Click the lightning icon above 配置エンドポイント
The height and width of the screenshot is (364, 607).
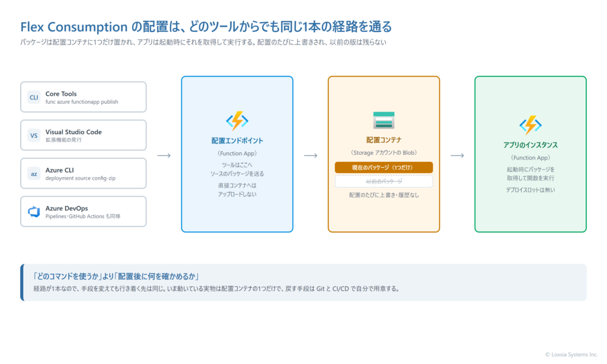237,121
